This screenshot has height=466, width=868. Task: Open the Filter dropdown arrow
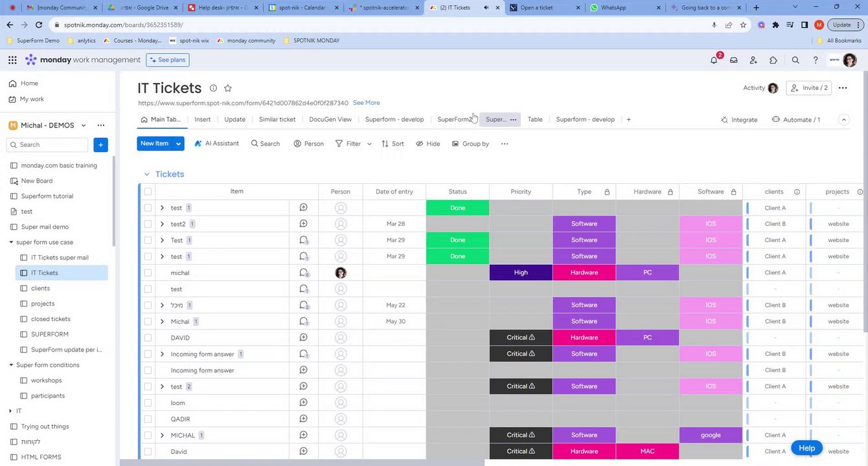click(369, 144)
